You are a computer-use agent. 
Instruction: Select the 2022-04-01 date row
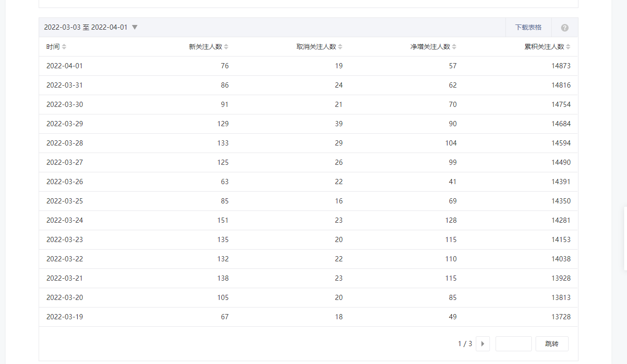(x=65, y=66)
